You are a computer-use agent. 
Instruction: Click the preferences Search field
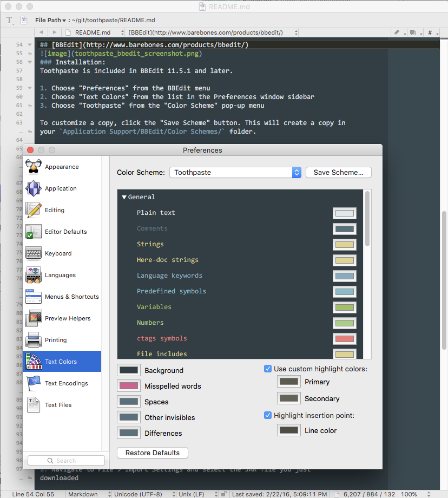coord(66,461)
